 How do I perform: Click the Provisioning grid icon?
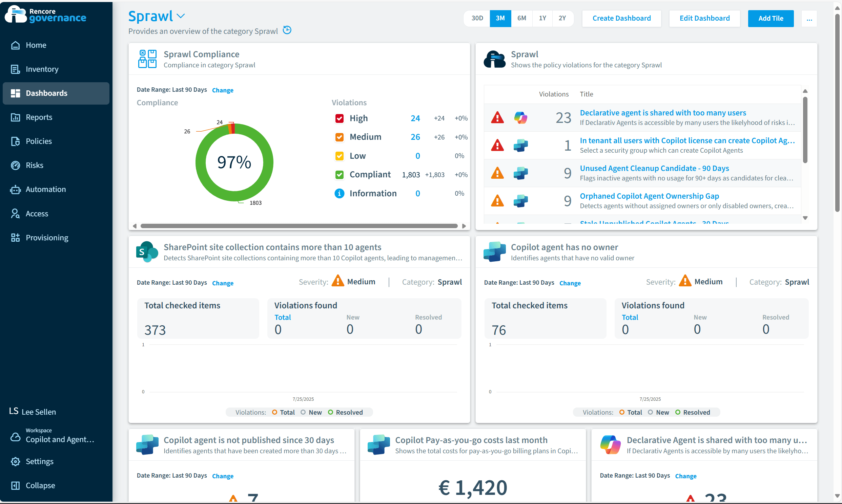(x=15, y=238)
